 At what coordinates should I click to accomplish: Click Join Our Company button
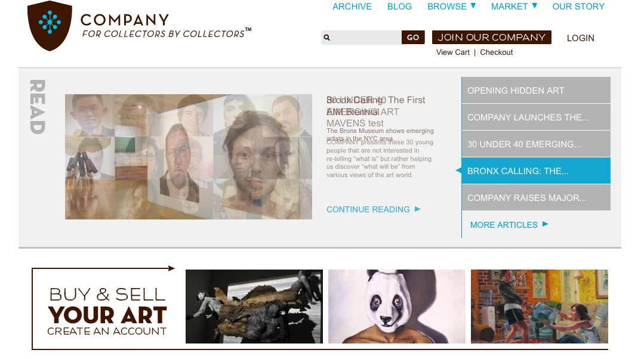pyautogui.click(x=492, y=38)
